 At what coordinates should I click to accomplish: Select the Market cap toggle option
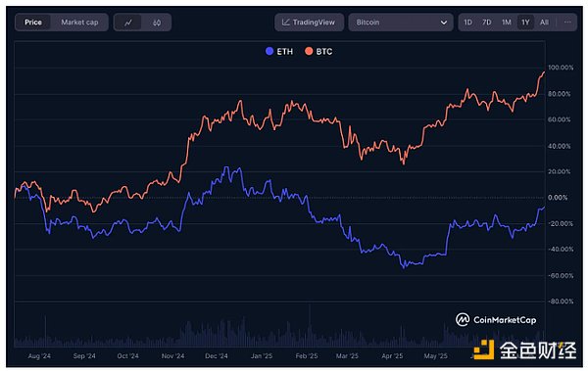pyautogui.click(x=79, y=23)
